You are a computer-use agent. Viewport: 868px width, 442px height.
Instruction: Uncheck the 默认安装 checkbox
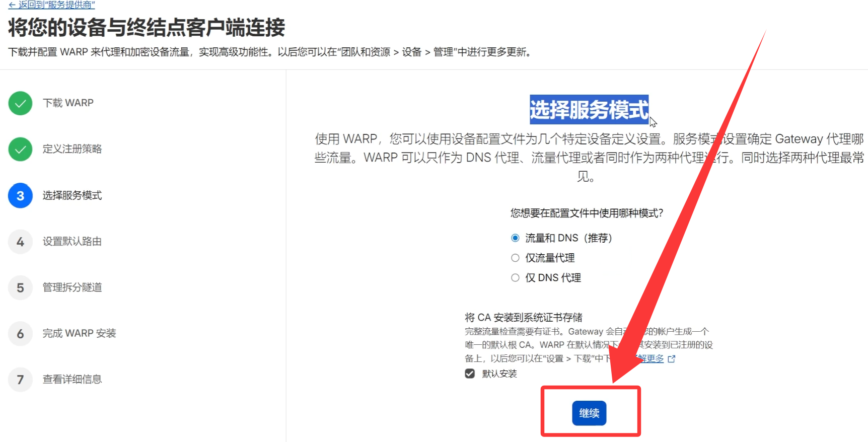point(470,374)
